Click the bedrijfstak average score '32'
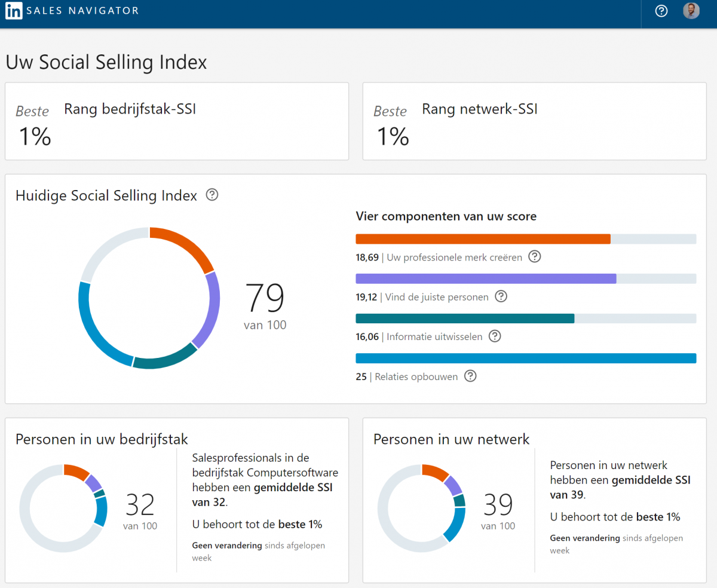Viewport: 717px width, 588px height. [x=140, y=505]
